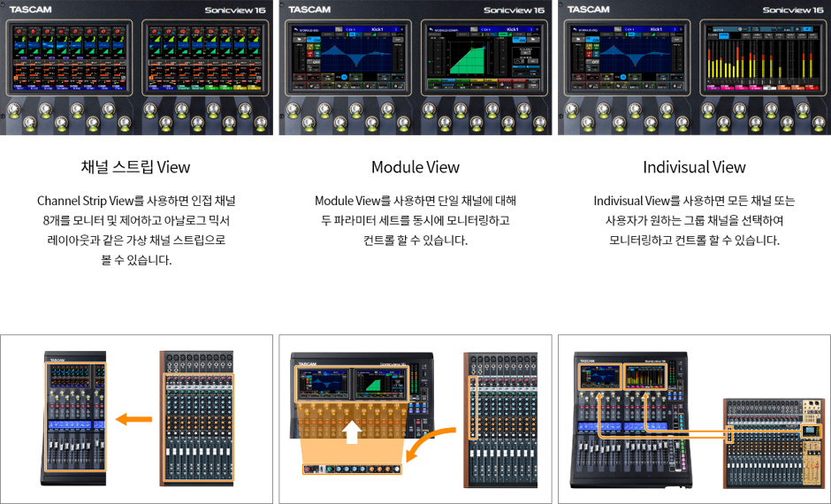Click the green compressor curve graph

pos(467,57)
